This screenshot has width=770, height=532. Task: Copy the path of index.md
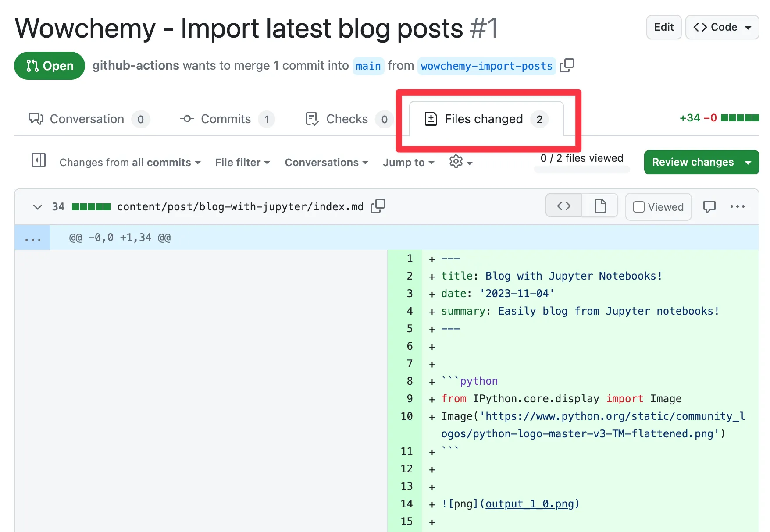(x=378, y=206)
